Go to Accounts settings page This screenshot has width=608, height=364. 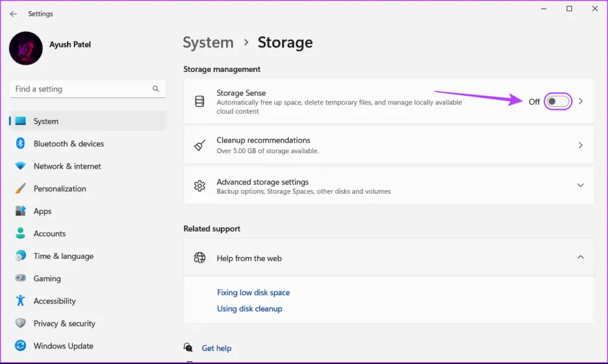tap(49, 234)
